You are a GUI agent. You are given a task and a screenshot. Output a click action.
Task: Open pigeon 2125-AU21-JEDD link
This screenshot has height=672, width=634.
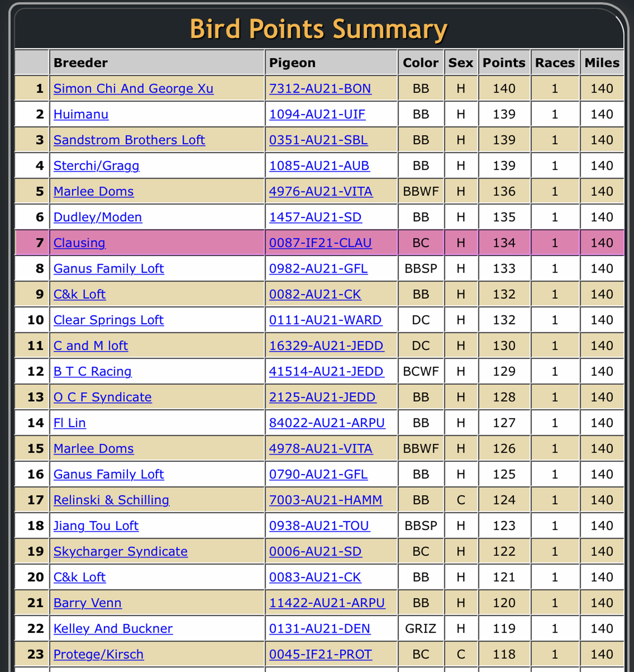pyautogui.click(x=322, y=397)
